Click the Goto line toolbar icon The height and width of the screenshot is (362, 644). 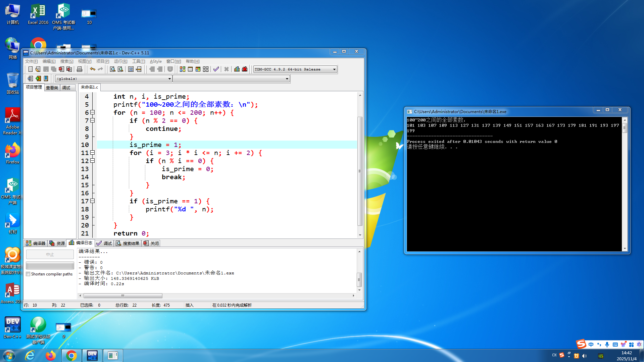[139, 69]
